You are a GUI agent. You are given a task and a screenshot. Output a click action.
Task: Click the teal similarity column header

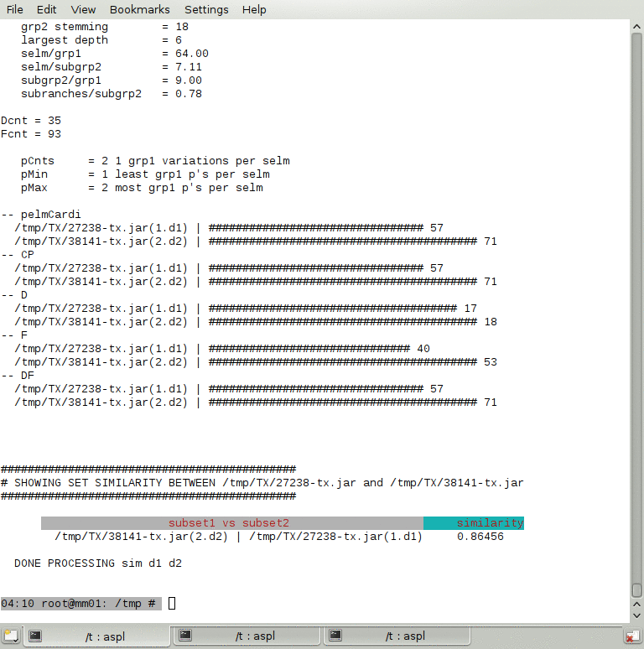click(x=474, y=522)
